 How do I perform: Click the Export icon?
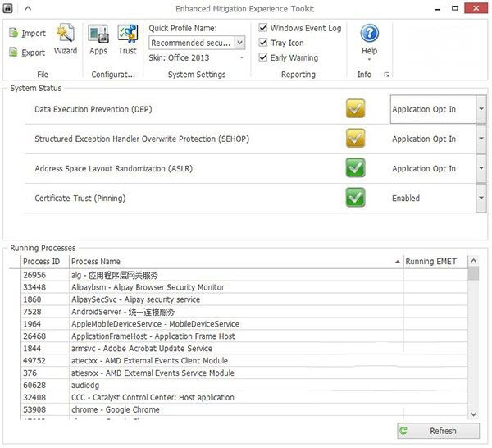(14, 53)
